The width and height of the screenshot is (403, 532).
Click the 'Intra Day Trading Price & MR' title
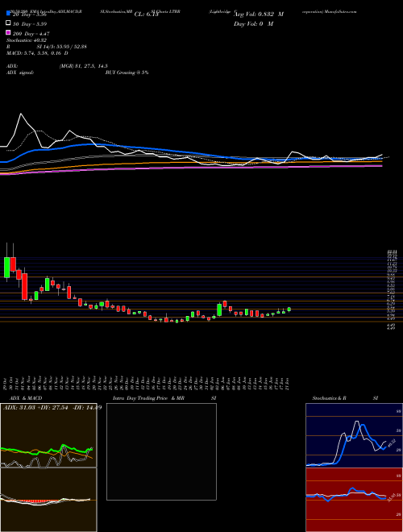(148, 398)
